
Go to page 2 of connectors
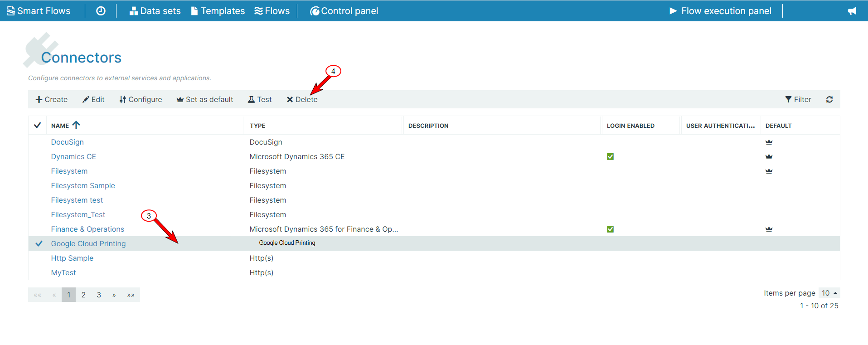click(x=83, y=295)
